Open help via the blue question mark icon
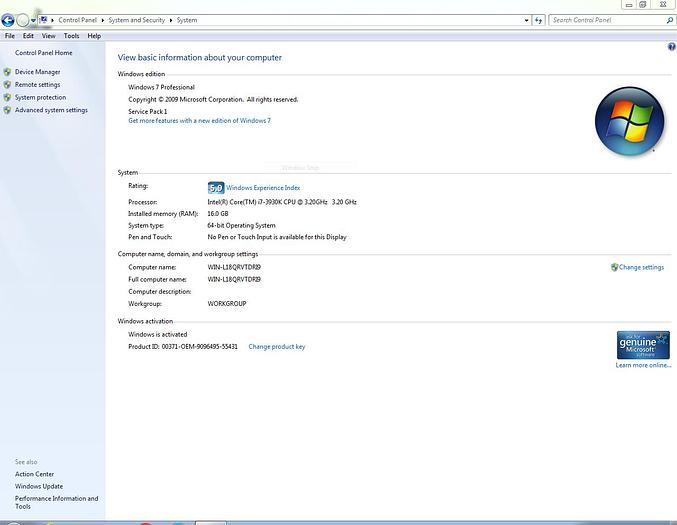677x525 pixels. click(x=671, y=47)
